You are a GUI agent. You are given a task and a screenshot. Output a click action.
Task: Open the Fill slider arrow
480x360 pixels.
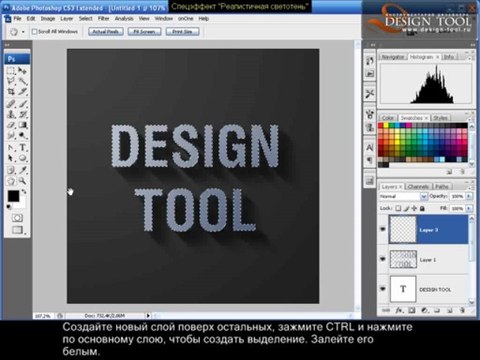(x=469, y=208)
